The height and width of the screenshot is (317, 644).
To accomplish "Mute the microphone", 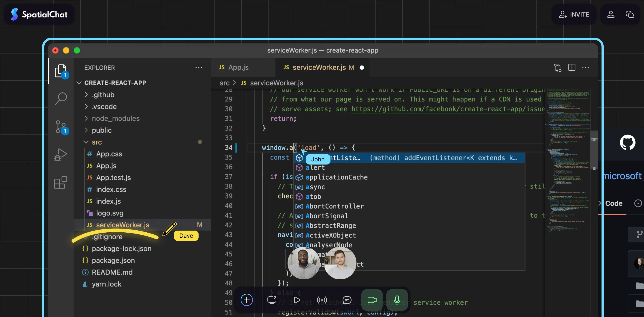I will [x=397, y=300].
